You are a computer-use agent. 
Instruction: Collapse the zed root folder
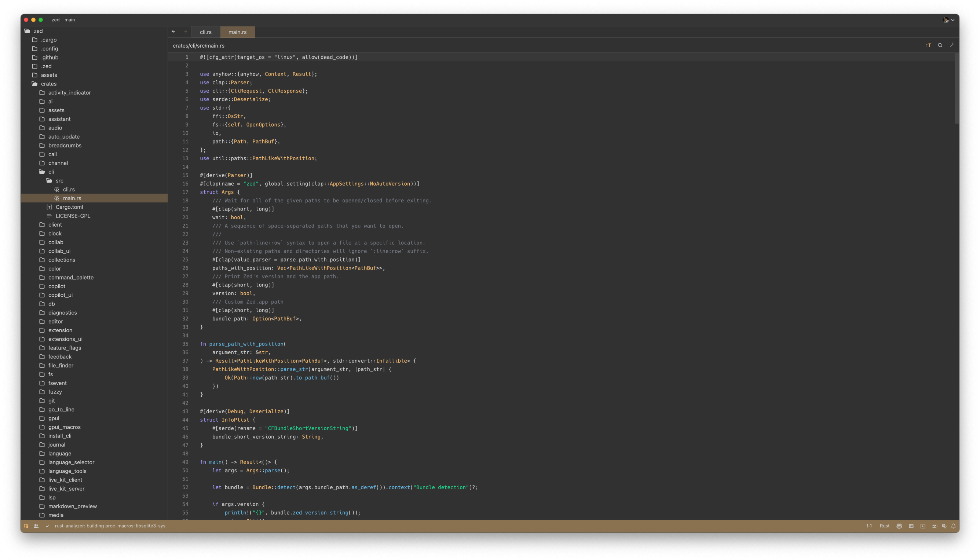pos(94,31)
